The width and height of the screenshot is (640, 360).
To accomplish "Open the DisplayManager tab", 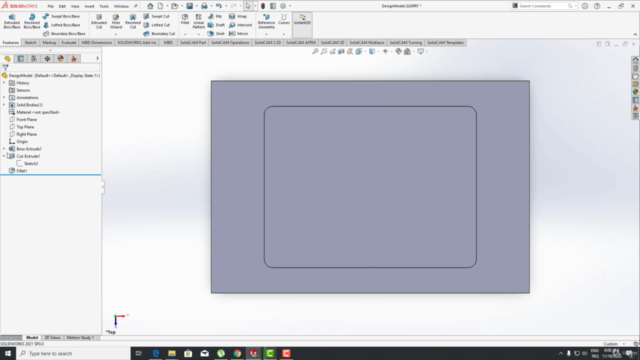I will point(61,59).
